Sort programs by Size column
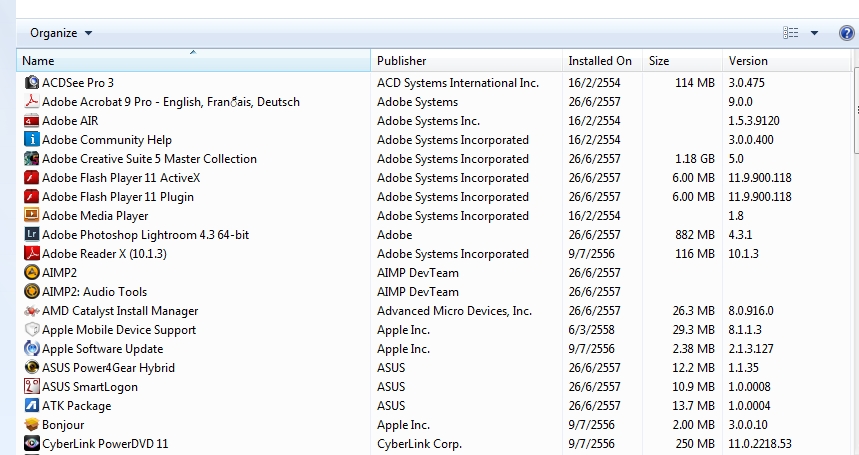Screen dimensions: 859x455 pyautogui.click(x=683, y=61)
